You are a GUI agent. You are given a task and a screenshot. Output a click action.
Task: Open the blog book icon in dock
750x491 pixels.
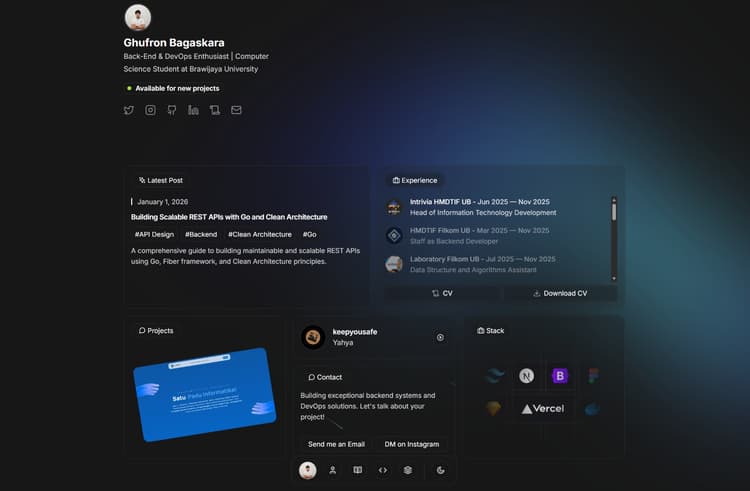[x=357, y=470]
